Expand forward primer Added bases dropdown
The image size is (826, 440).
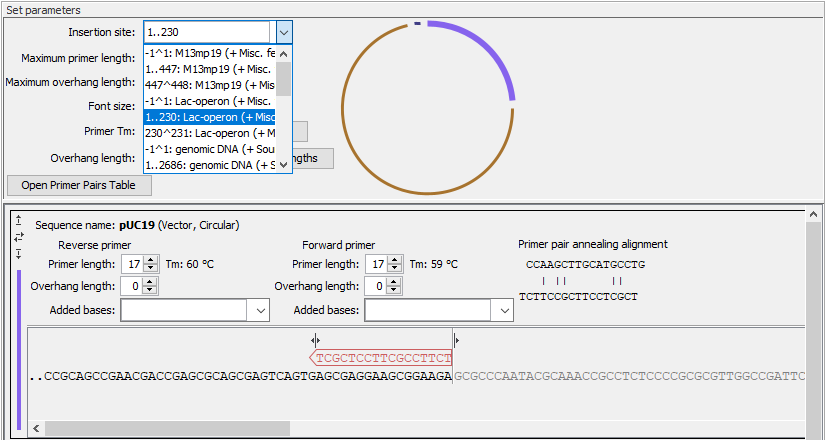click(503, 311)
